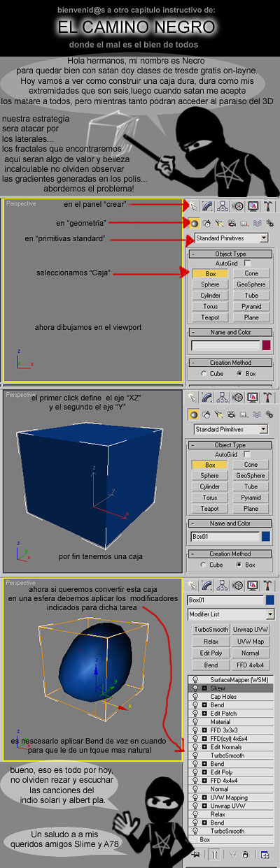The height and width of the screenshot is (868, 280).
Task: Click Pyramid button in second screenshot's panel
Action: 251,498
